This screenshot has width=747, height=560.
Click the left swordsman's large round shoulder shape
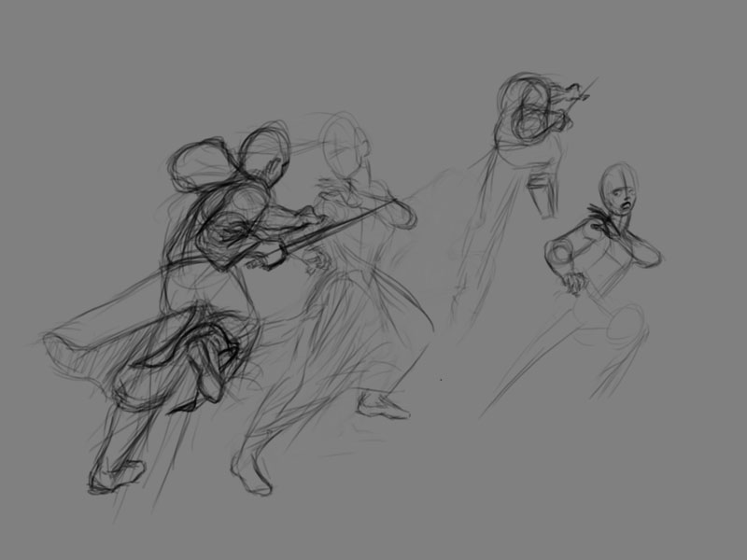coord(198,169)
